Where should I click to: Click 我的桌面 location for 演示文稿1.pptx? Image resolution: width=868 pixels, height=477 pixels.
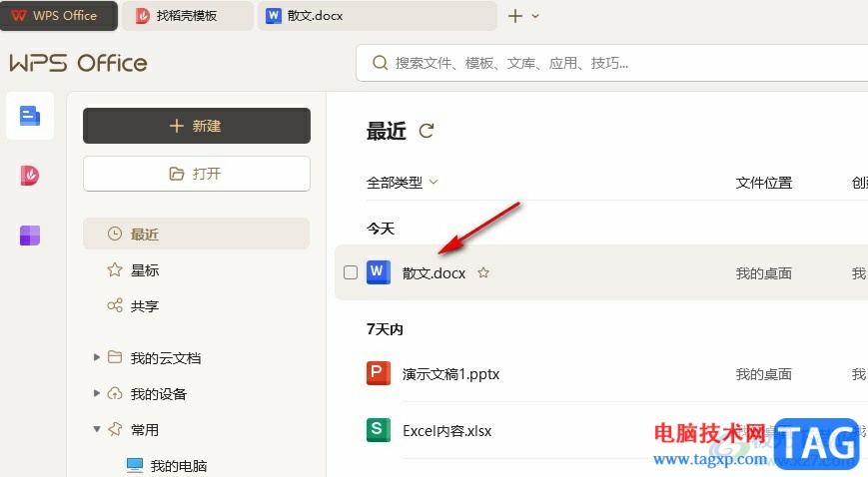coord(764,374)
